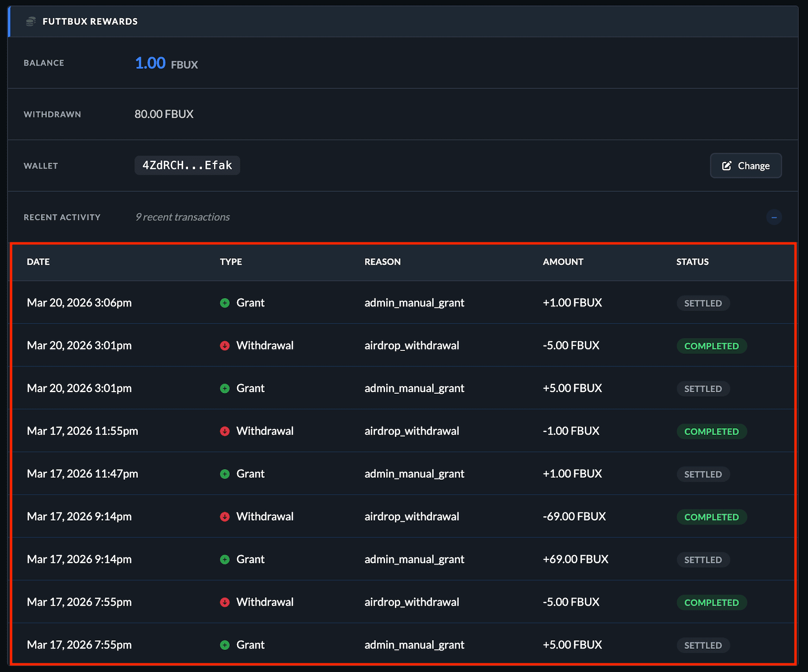Click the COMPLETED badge for Mar 17 11:55pm
The image size is (808, 672).
click(712, 432)
